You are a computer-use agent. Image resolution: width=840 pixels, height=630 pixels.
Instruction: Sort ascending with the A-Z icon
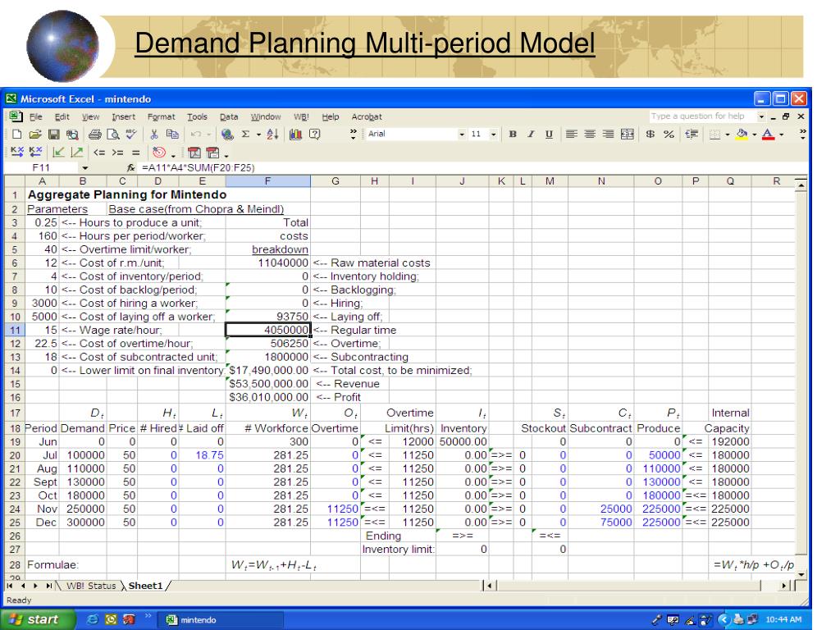(272, 135)
